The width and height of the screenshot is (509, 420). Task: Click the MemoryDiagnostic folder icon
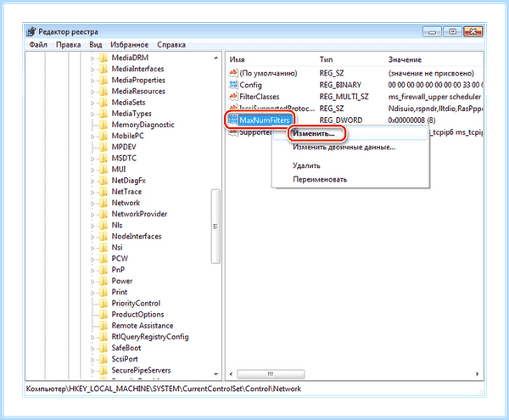(x=103, y=125)
